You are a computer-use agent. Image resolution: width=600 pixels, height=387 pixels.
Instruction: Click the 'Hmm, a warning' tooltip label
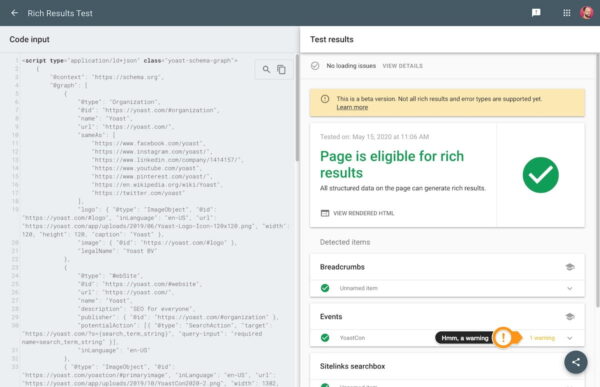465,338
